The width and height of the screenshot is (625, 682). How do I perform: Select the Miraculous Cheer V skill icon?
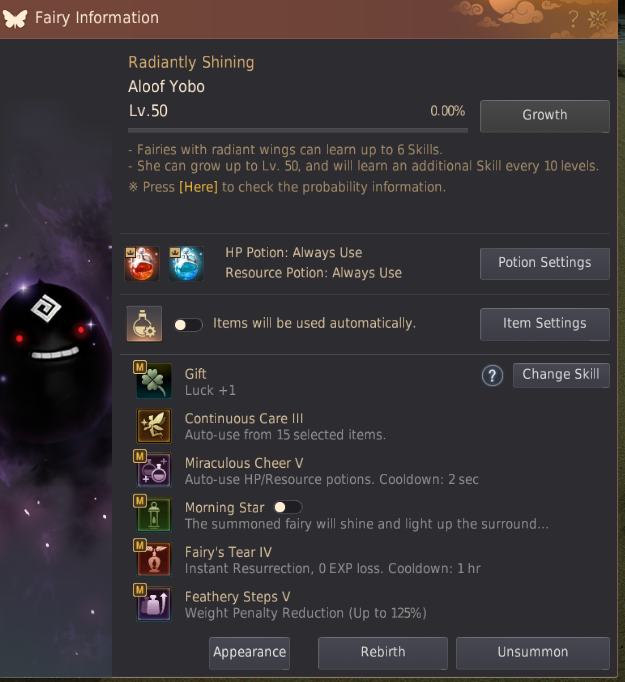point(154,470)
